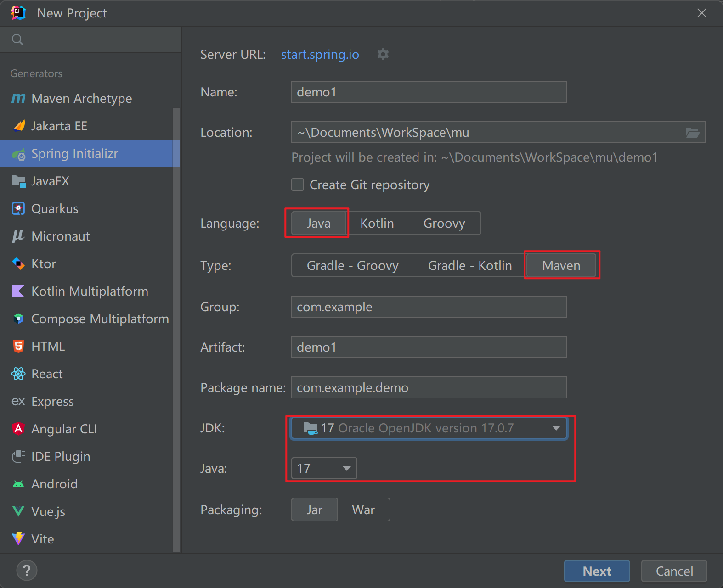Screen dimensions: 723x588
Task: Open help via question mark icon
Action: 27,571
